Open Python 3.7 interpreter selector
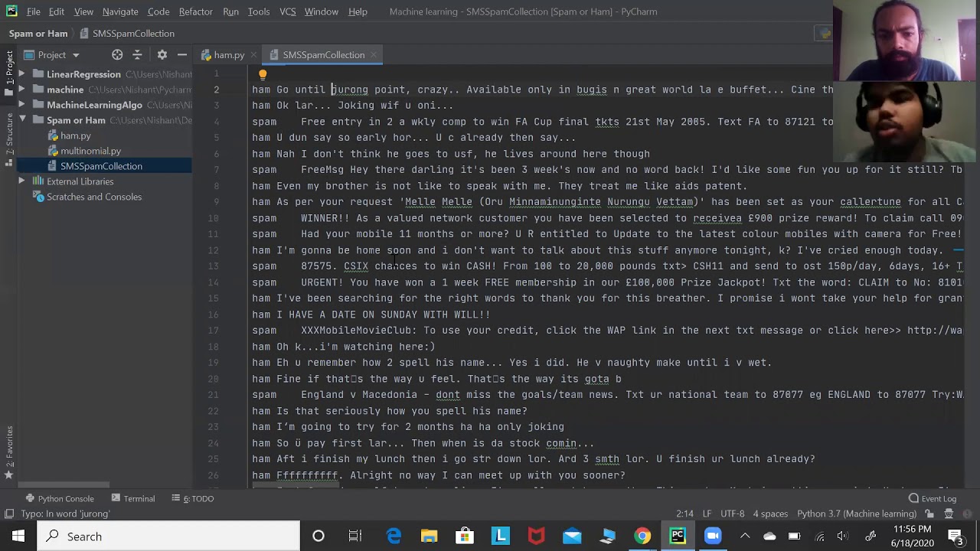The height and width of the screenshot is (551, 980). pyautogui.click(x=857, y=514)
